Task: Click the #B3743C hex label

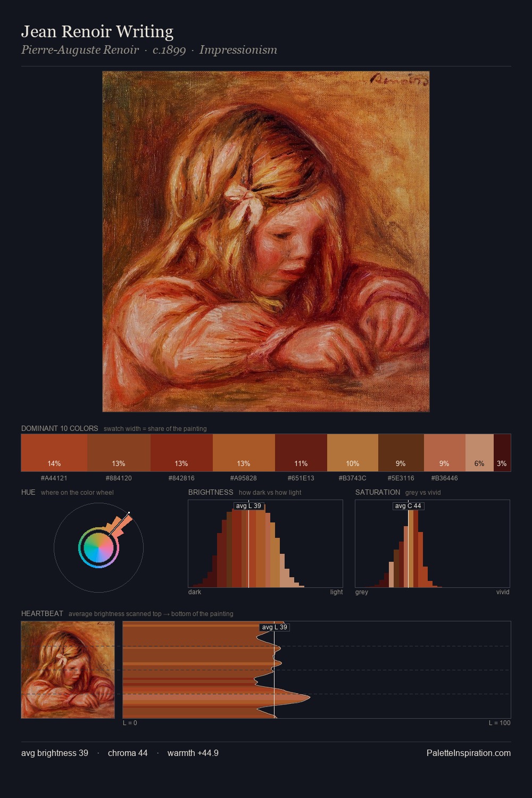Action: pyautogui.click(x=353, y=478)
